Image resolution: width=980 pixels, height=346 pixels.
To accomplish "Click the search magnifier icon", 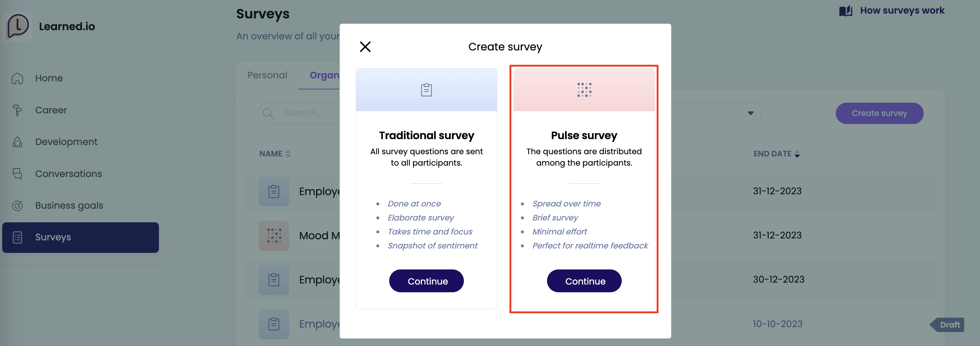I will coord(268,113).
